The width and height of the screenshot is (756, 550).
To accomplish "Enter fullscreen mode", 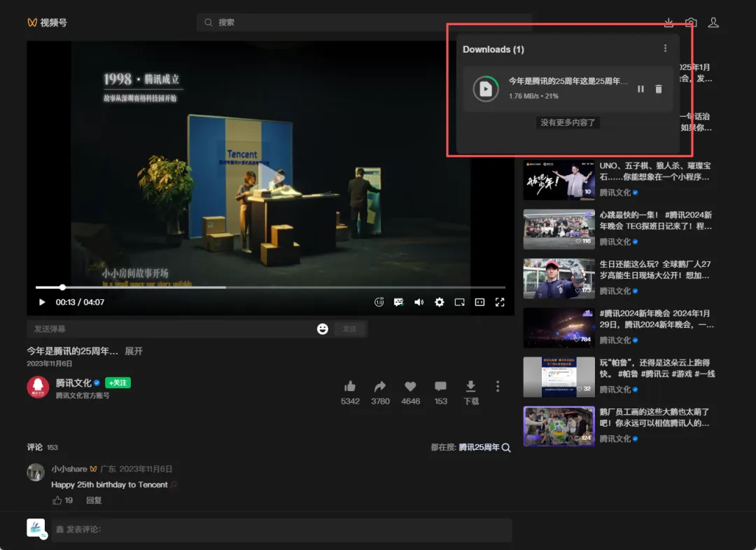I will 500,302.
